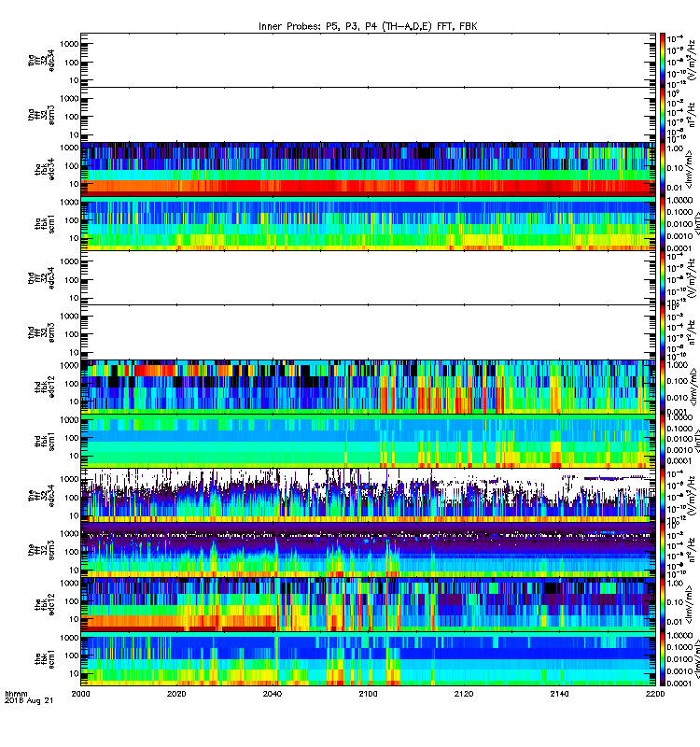Click the color bar beside tha fff scm3 panel

(x=663, y=115)
